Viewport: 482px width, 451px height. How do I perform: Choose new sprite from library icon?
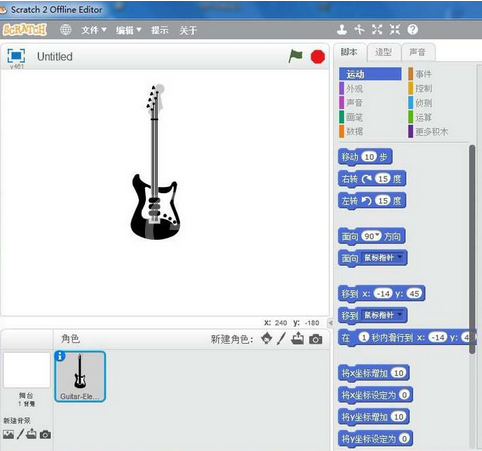click(266, 339)
